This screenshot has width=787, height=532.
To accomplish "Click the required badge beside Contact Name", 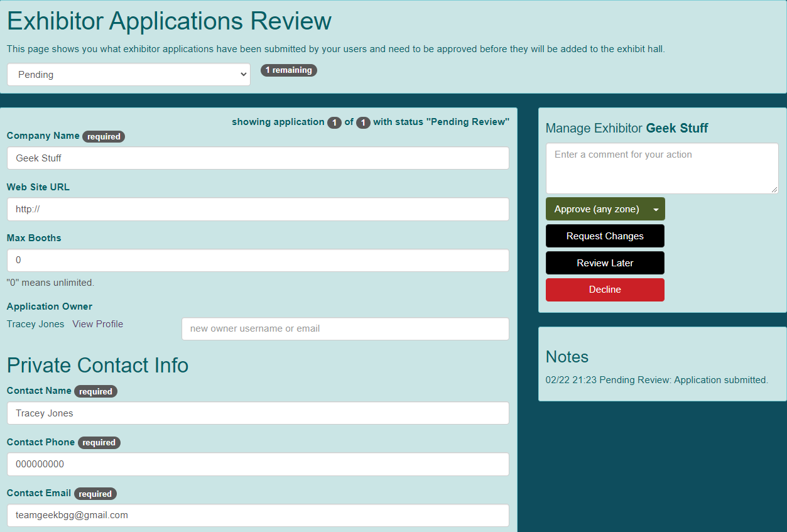I will pyautogui.click(x=95, y=391).
